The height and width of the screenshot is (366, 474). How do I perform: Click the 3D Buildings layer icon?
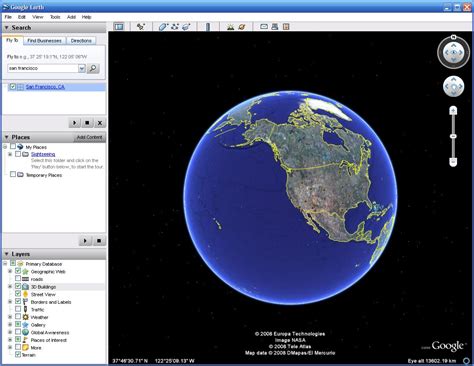click(x=26, y=287)
